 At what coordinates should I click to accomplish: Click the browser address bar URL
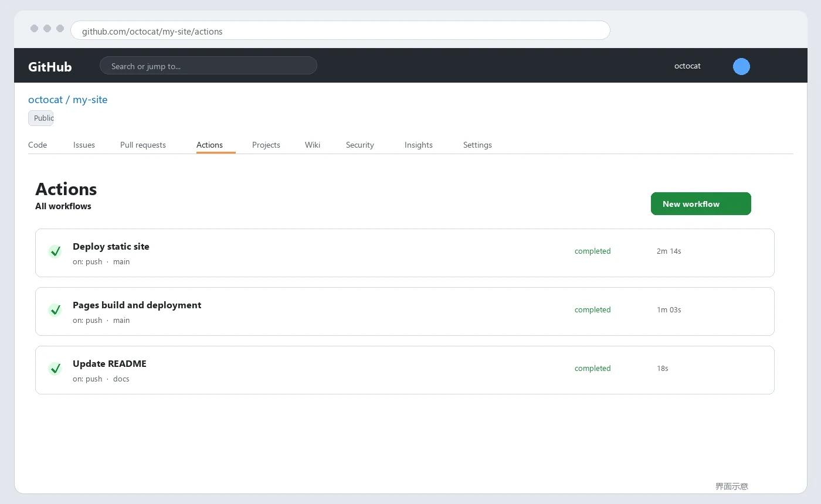[x=340, y=30]
